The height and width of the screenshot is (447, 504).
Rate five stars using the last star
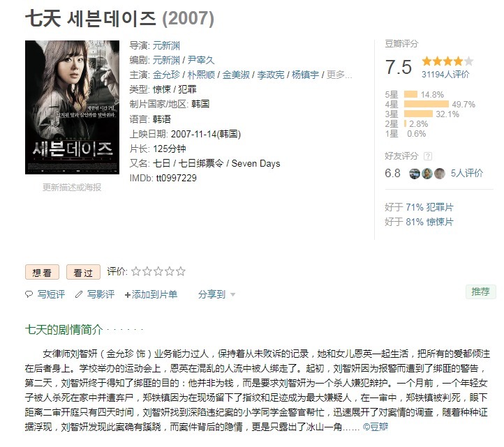(x=181, y=271)
